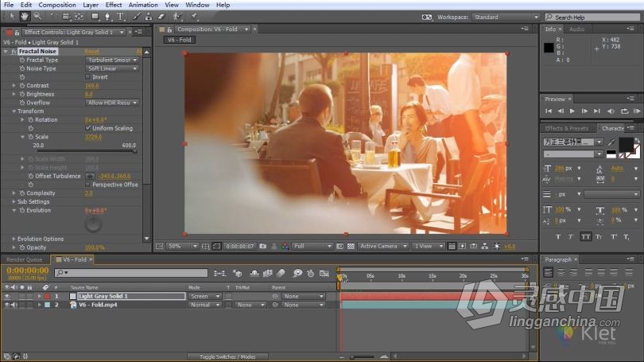
Task: Toggle the Invert checkbox
Action: (88, 77)
